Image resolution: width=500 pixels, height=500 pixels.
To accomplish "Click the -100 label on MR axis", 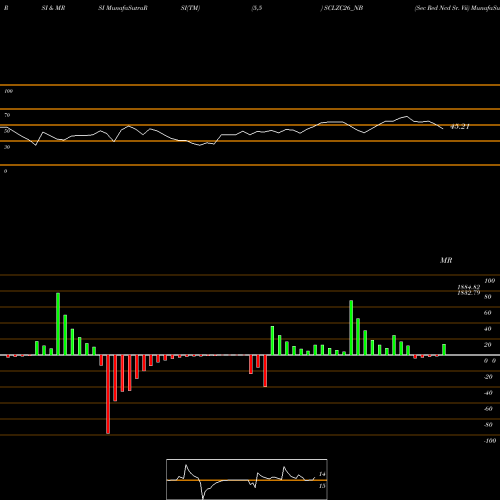I will click(x=490, y=441).
